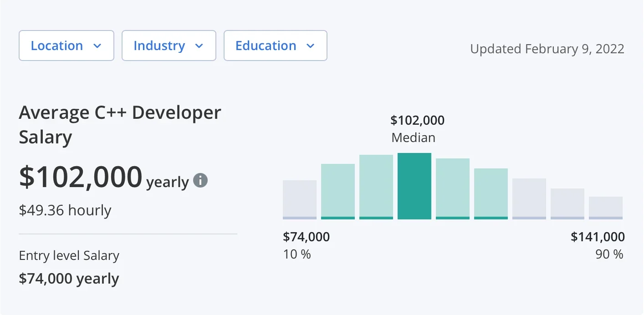Select the dark teal median salary bar

(414, 186)
